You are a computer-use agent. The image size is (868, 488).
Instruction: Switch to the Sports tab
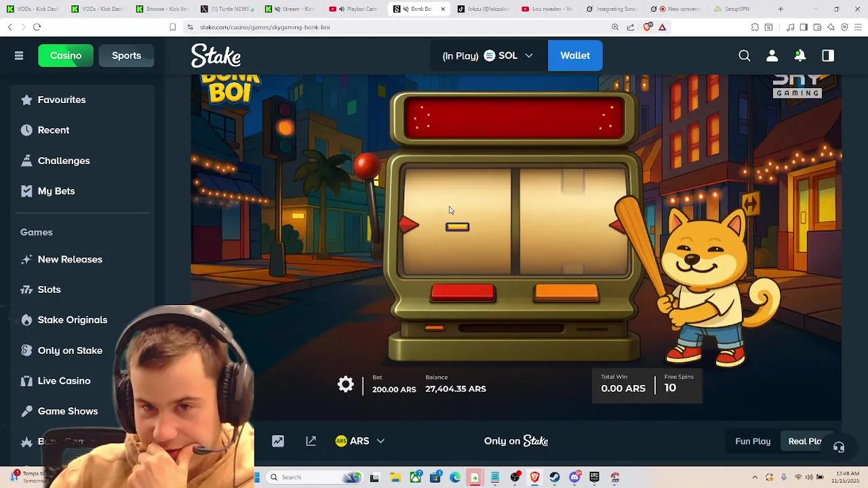click(x=126, y=56)
